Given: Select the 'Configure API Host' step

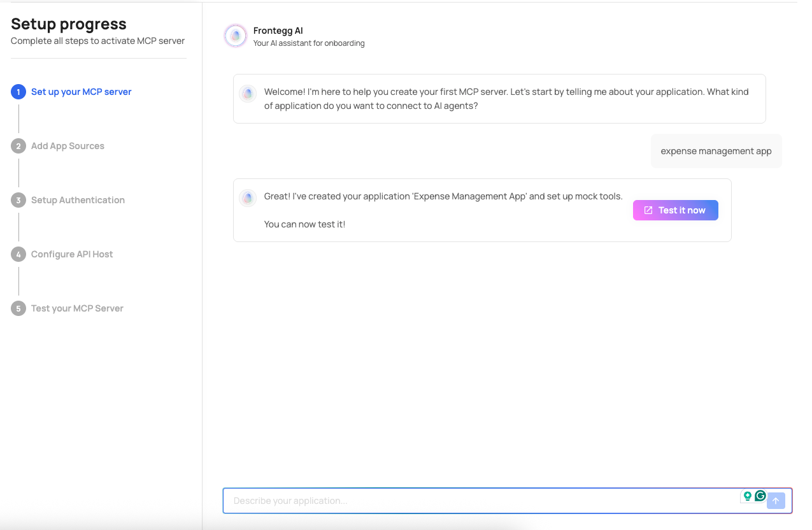Looking at the screenshot, I should (72, 254).
